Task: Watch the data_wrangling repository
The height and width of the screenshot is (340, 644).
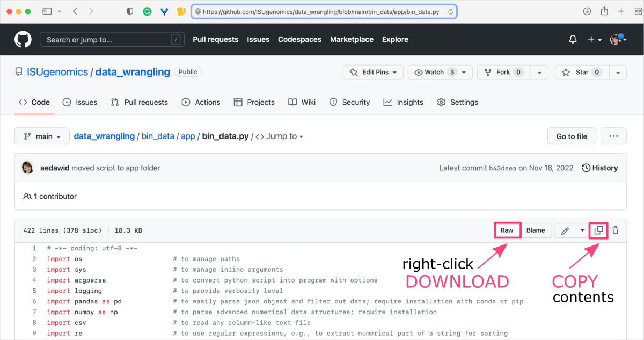Action: (436, 72)
